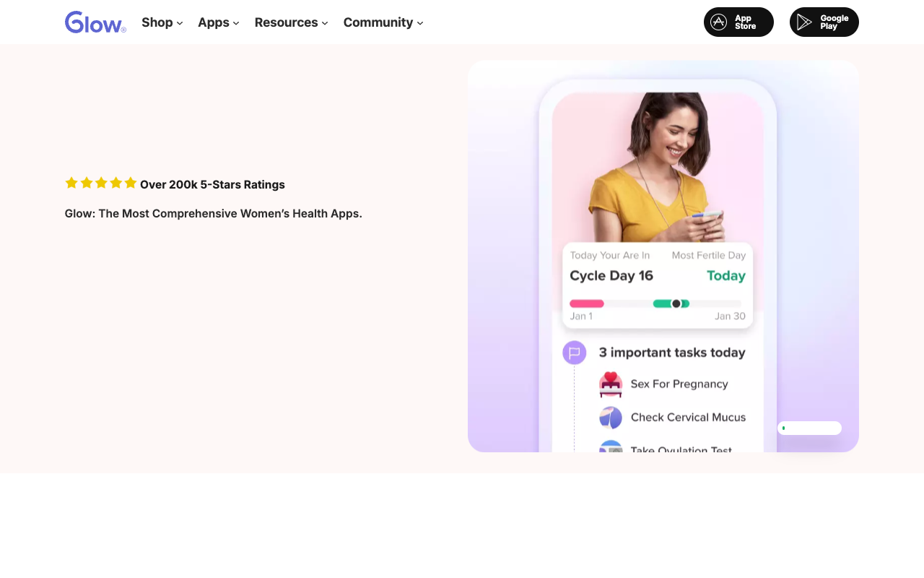The width and height of the screenshot is (924, 578).
Task: Open the Community menu
Action: [x=383, y=22]
